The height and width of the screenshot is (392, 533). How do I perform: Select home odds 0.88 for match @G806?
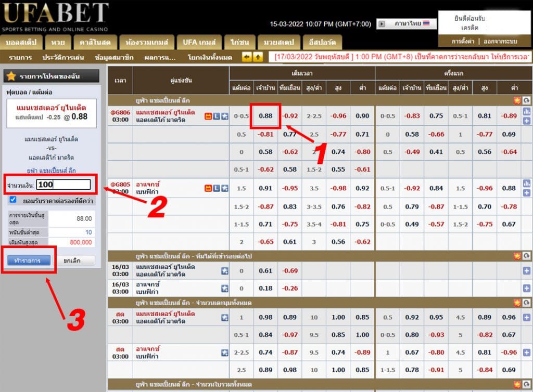pos(265,116)
